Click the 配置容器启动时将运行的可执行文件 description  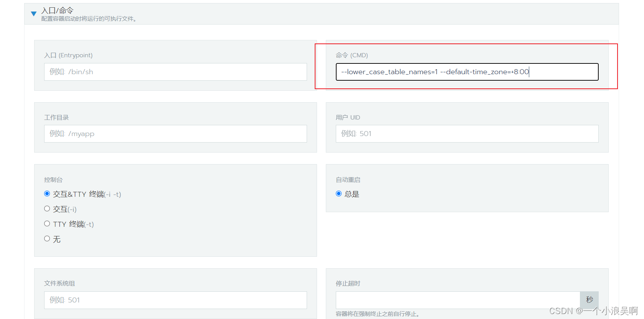89,19
